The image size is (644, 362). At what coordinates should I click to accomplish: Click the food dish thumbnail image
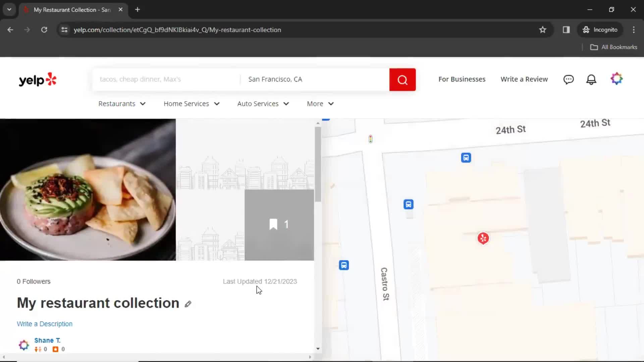[x=88, y=189]
